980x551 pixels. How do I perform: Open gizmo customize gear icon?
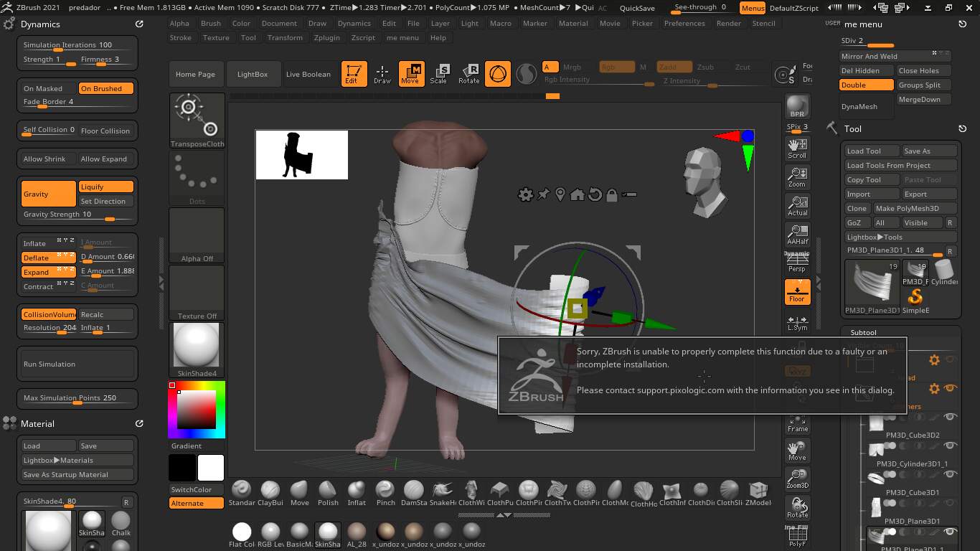(x=526, y=194)
